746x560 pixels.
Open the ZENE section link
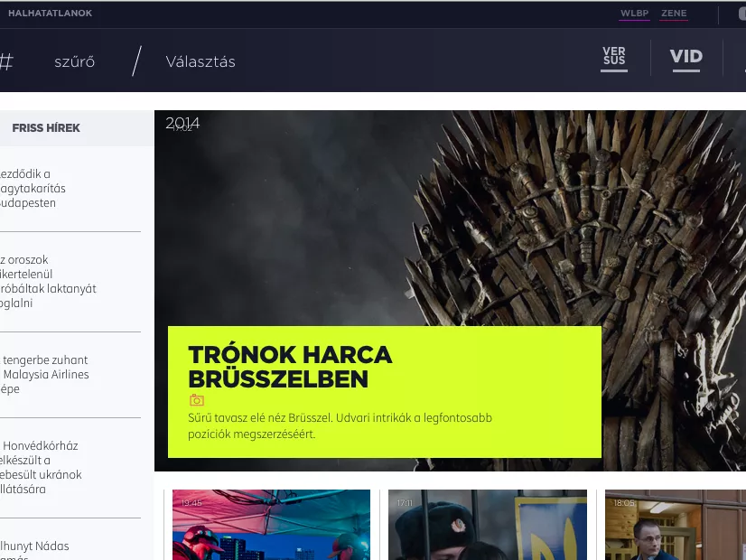674,14
